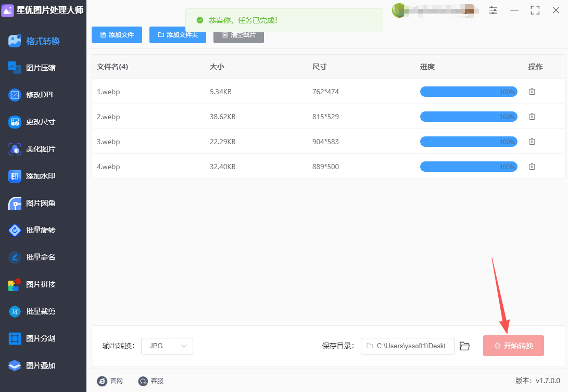Click the 批量命名 batch rename icon
The image size is (568, 392).
[x=15, y=257]
